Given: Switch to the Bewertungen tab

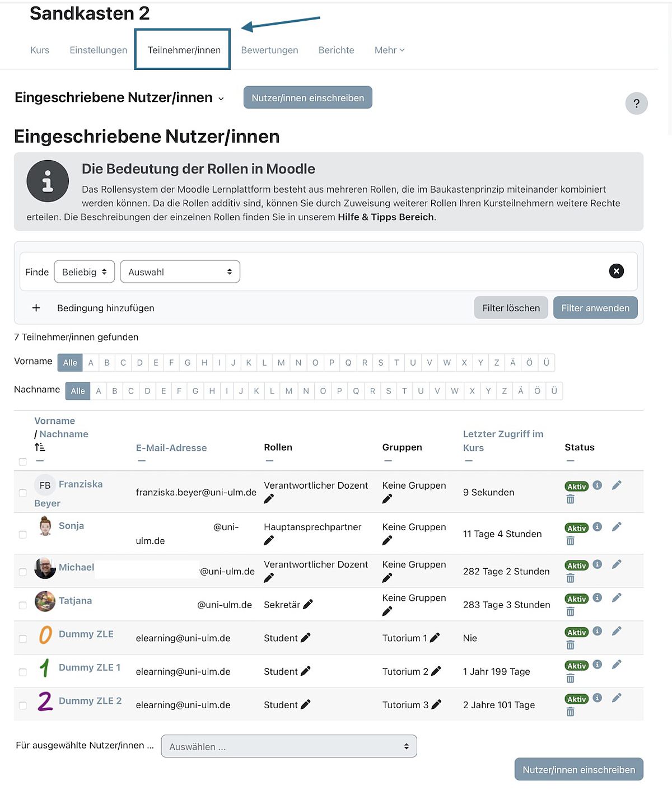Looking at the screenshot, I should (x=269, y=50).
